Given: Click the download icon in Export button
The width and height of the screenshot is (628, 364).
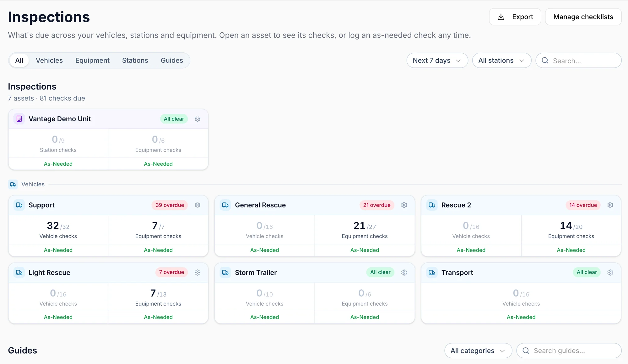Looking at the screenshot, I should pos(501,17).
